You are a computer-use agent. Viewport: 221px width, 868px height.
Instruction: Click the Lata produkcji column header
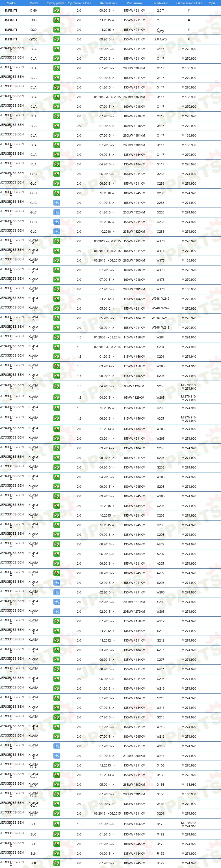point(107,3)
